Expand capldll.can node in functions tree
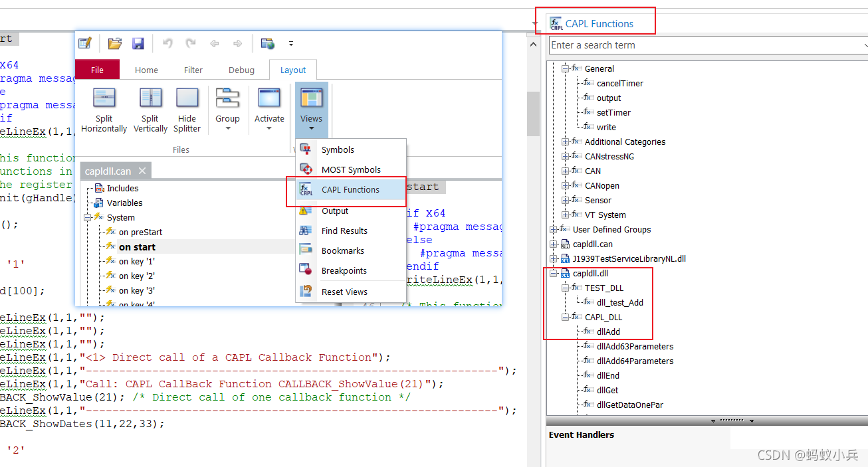 [553, 244]
